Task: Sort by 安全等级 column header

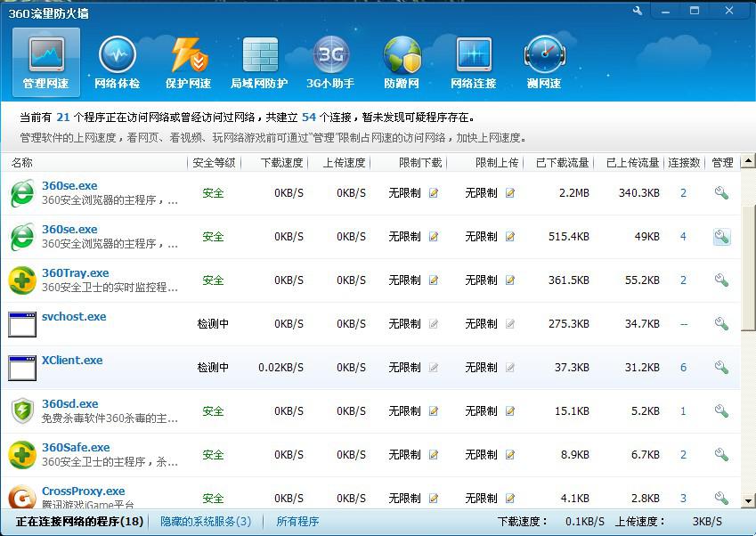Action: pos(214,163)
